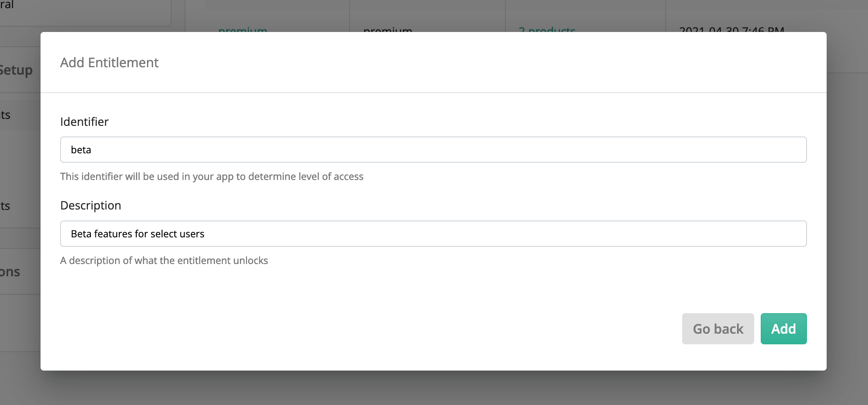Click the green Add button

tap(784, 329)
